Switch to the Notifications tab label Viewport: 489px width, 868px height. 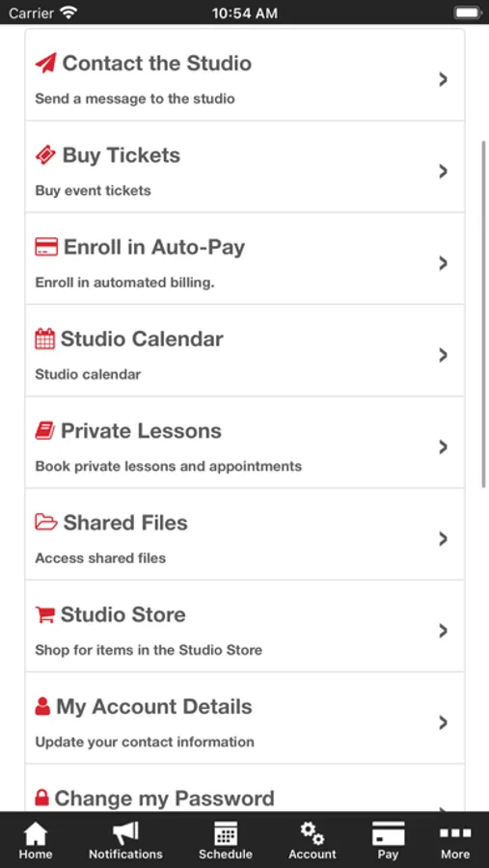point(125,854)
